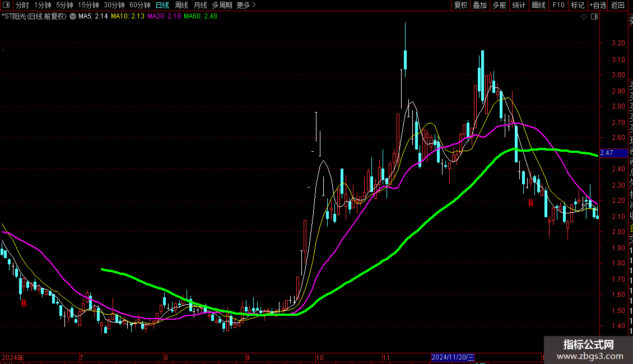This screenshot has height=364, width=633.
Task: Click the 2.00 price axis label
Action: pyautogui.click(x=618, y=232)
